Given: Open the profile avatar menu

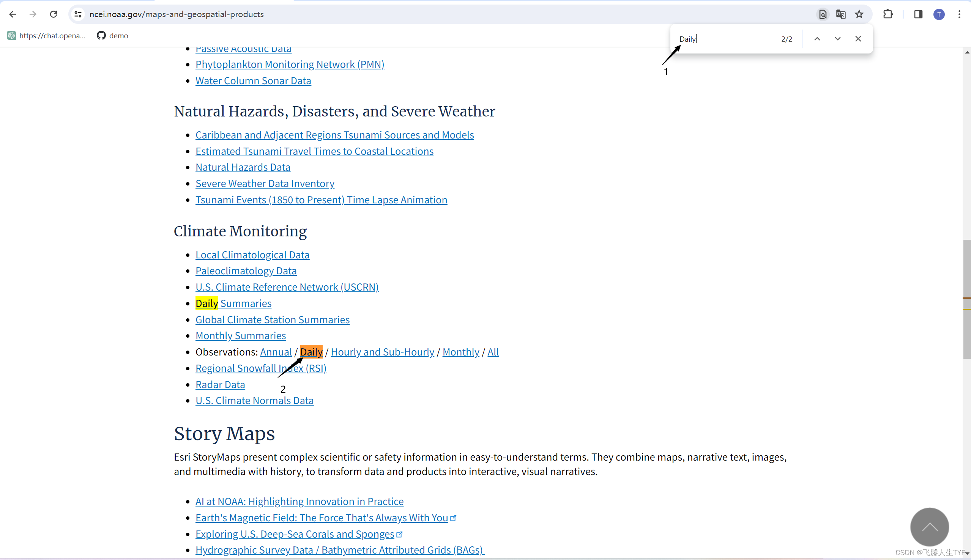Looking at the screenshot, I should pos(939,14).
